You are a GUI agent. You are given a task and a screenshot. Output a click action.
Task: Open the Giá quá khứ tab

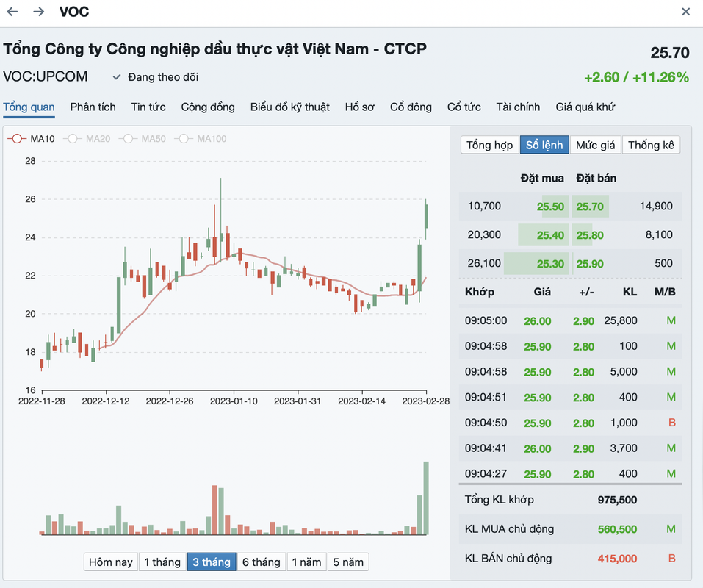[x=585, y=107]
